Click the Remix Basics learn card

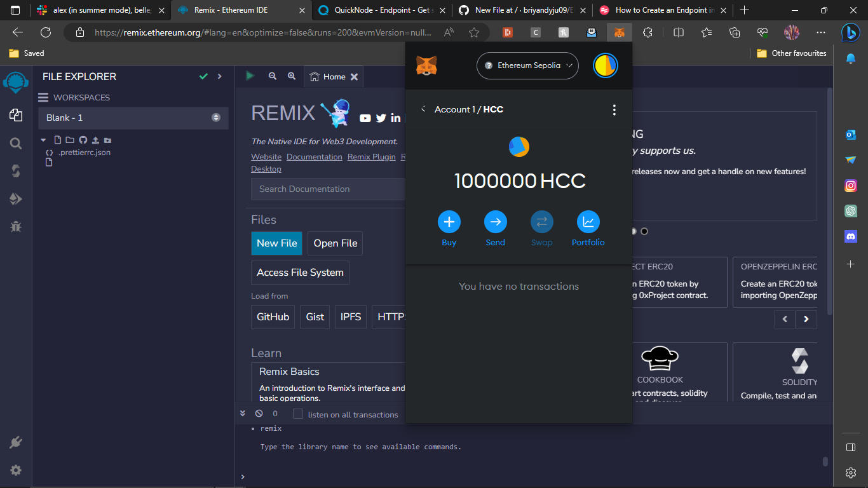[x=329, y=383]
